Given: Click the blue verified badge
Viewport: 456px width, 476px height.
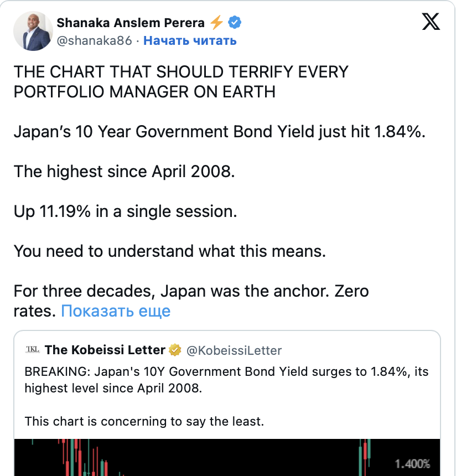Looking at the screenshot, I should coord(234,23).
